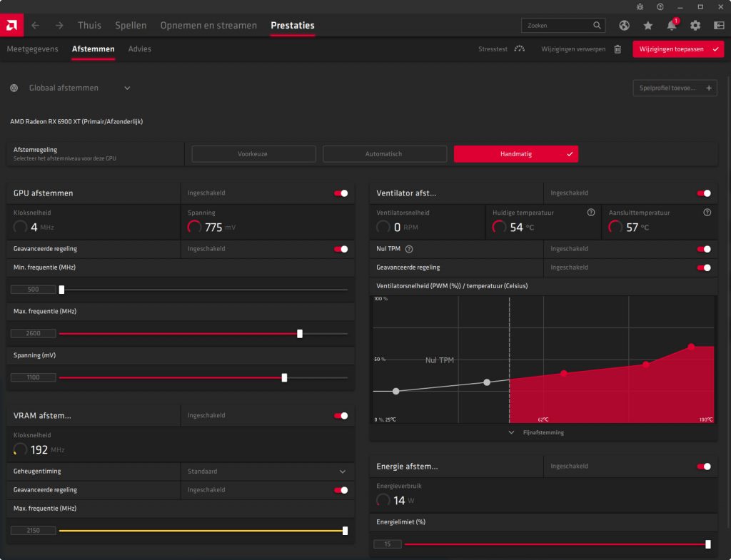Click Wijzigingen toepassen button
731x560 pixels.
(x=673, y=49)
